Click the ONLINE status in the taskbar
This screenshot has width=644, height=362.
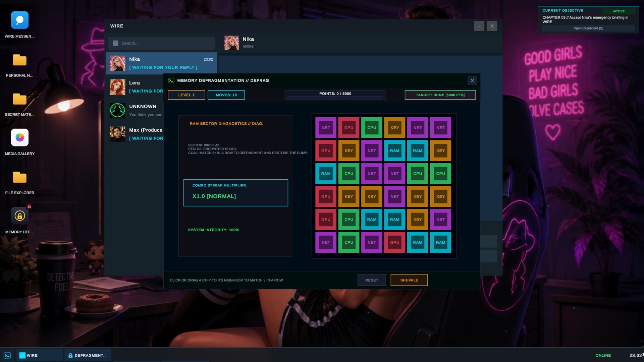point(603,355)
